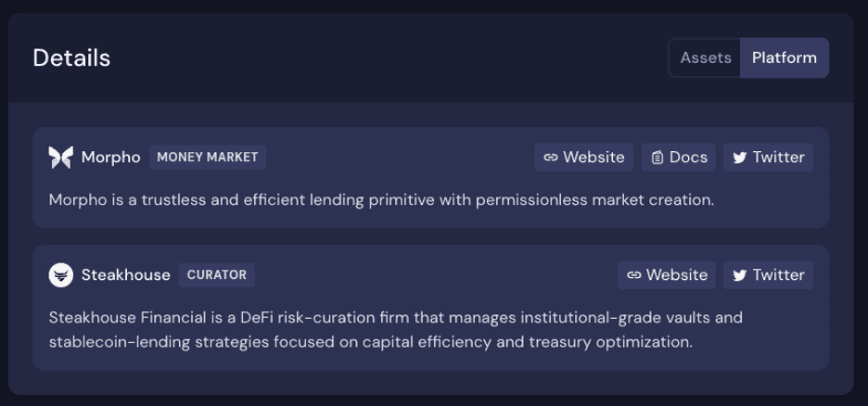This screenshot has width=868, height=406.
Task: Click the CURATOR badge
Action: pos(217,275)
